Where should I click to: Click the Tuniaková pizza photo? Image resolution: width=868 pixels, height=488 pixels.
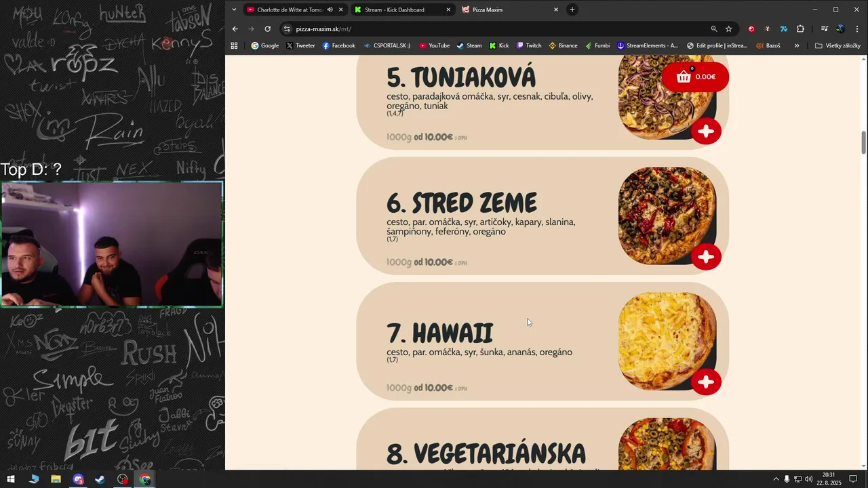tap(667, 98)
